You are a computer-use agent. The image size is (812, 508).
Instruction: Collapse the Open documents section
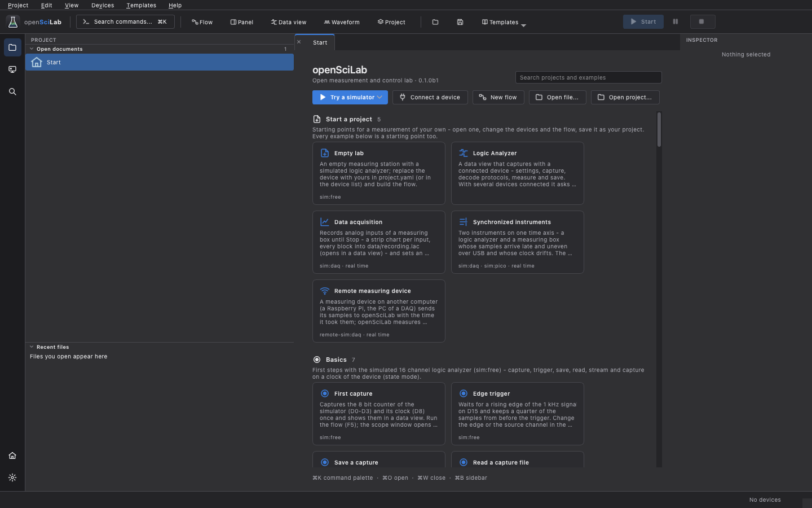click(32, 49)
